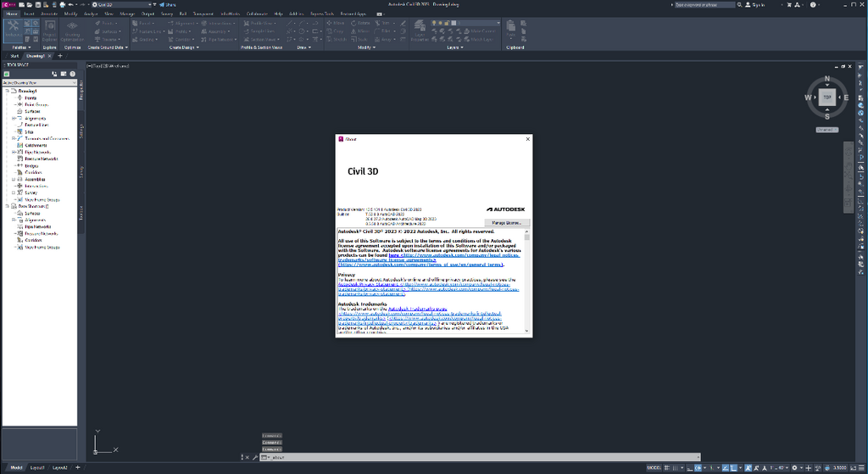
Task: Open the Settings vertical tab in Toolspace
Action: coord(81,131)
